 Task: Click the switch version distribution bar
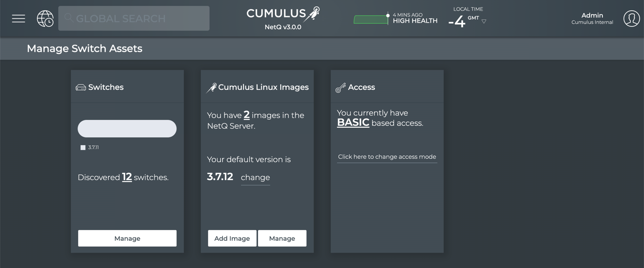[x=127, y=129]
